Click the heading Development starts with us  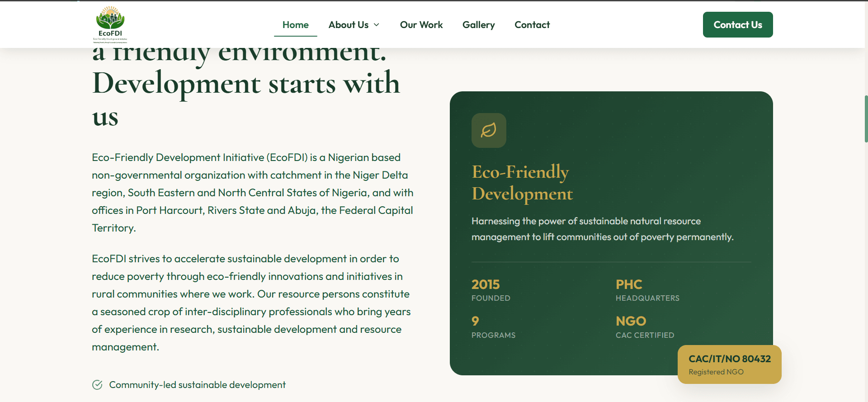(x=246, y=99)
